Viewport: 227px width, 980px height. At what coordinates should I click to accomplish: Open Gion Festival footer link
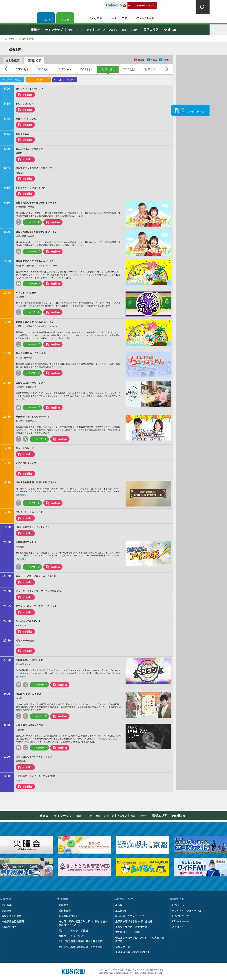click(x=119, y=905)
